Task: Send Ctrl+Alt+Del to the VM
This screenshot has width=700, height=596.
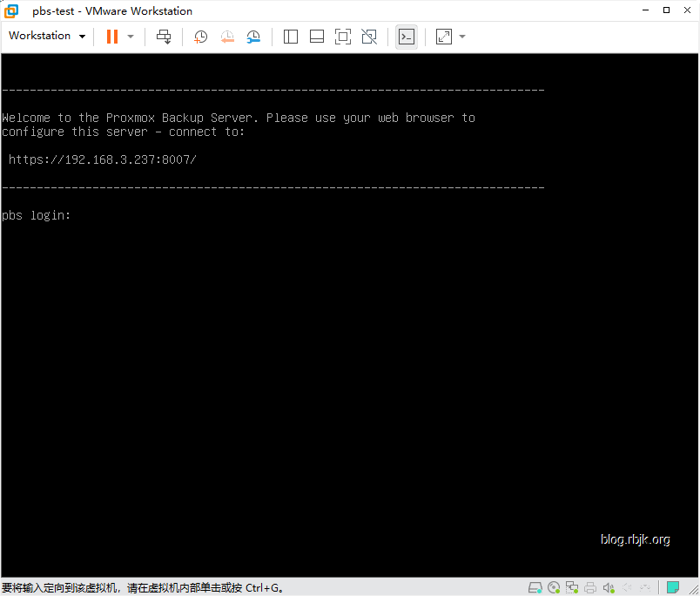Action: (x=164, y=37)
